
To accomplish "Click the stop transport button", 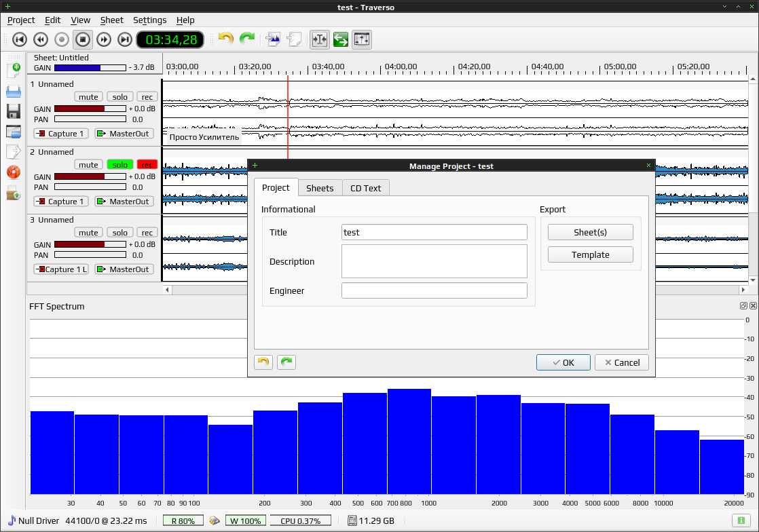I will pos(83,39).
